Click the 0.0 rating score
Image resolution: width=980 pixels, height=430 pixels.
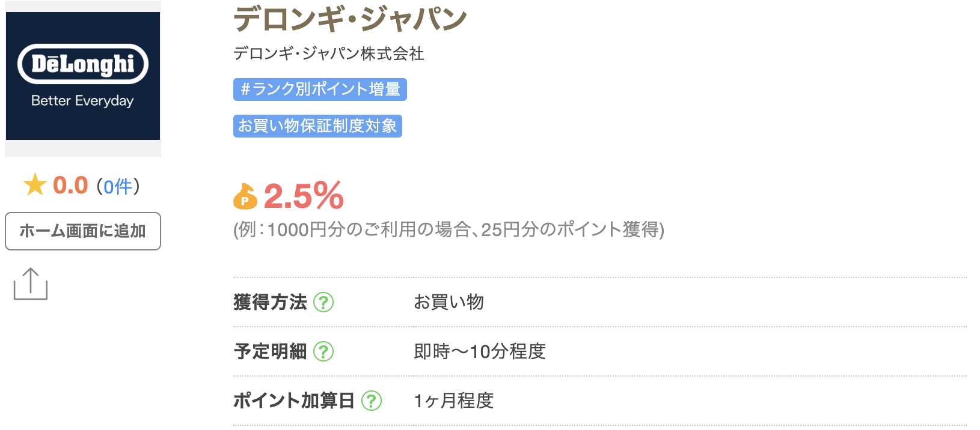[70, 186]
